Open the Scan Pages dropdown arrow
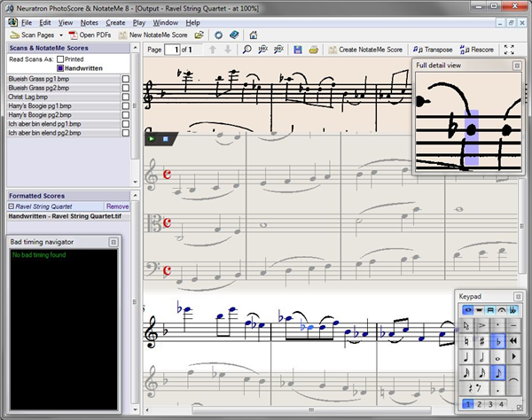The width and height of the screenshot is (532, 420). 60,35
